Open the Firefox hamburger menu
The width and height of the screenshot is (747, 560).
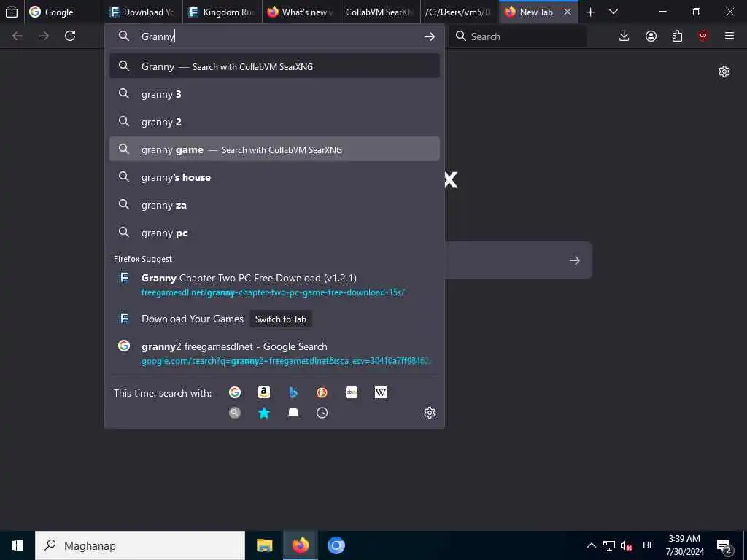729,36
